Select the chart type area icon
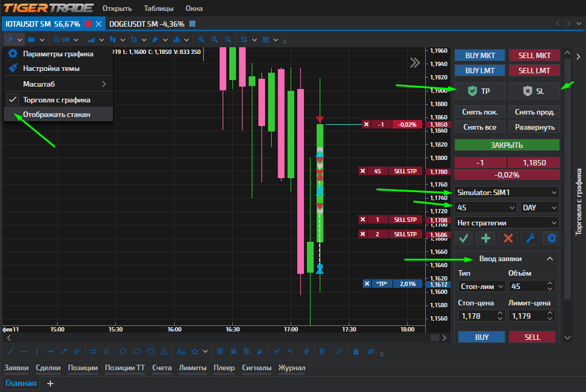586x392 pixels. [x=91, y=39]
